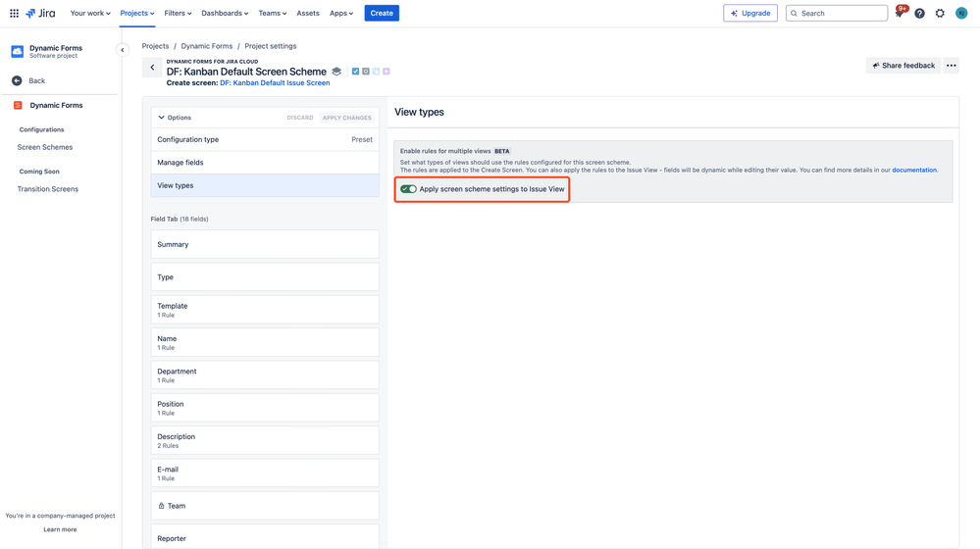Collapse the sidebar with arrow handle
This screenshot has width=980, height=549.
click(x=123, y=50)
